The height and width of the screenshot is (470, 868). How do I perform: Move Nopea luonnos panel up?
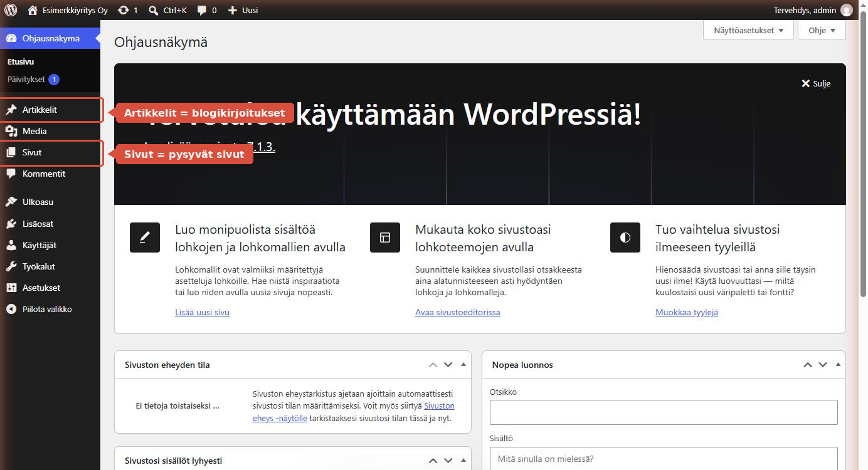pos(808,365)
